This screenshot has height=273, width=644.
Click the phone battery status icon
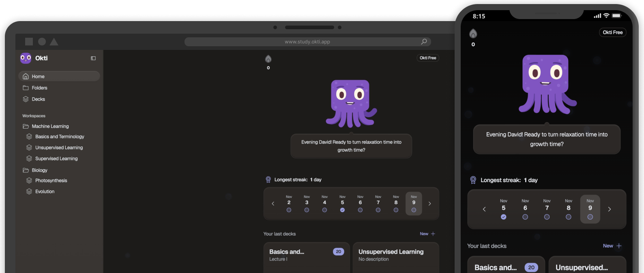tap(617, 16)
